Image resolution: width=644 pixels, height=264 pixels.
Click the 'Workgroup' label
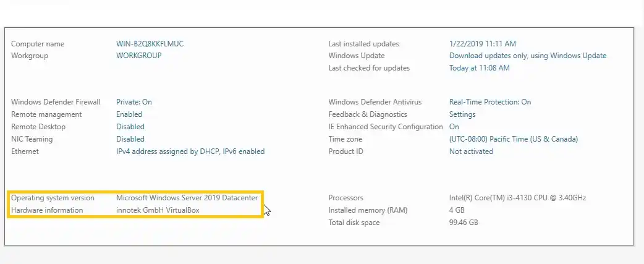[x=29, y=56]
